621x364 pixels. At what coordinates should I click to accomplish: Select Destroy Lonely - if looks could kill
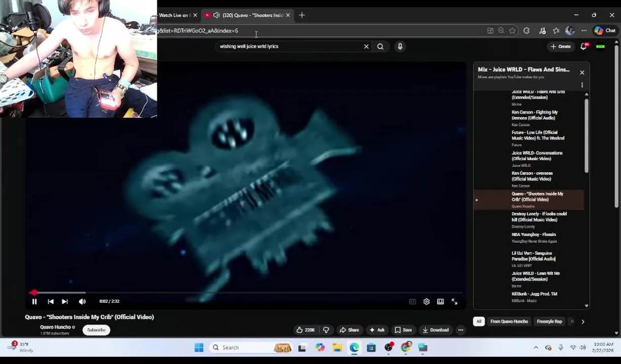click(x=529, y=219)
